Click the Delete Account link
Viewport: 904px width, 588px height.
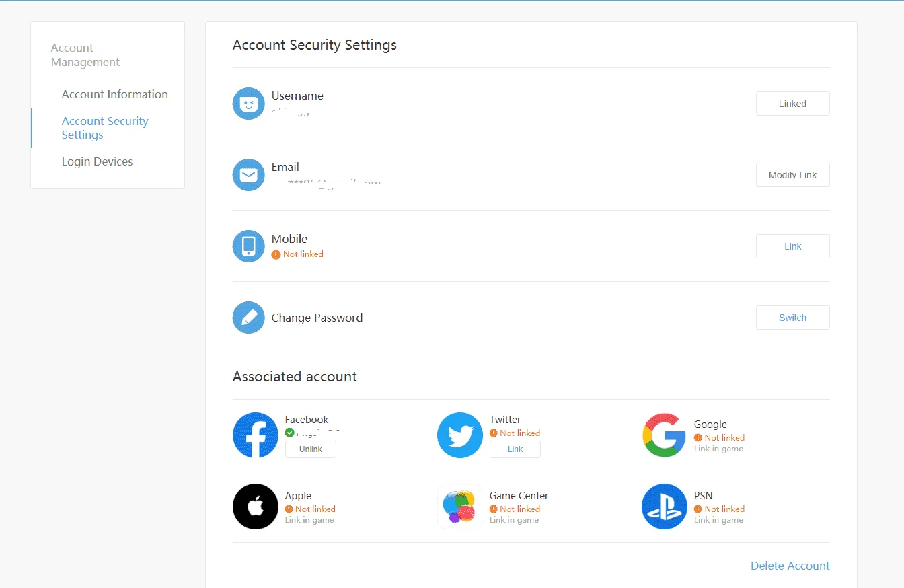790,566
